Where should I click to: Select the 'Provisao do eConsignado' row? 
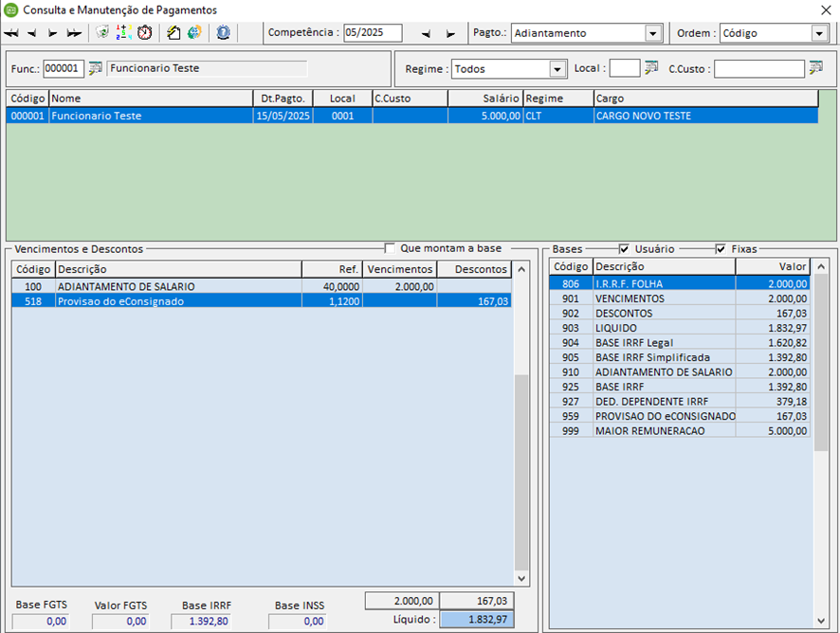262,301
